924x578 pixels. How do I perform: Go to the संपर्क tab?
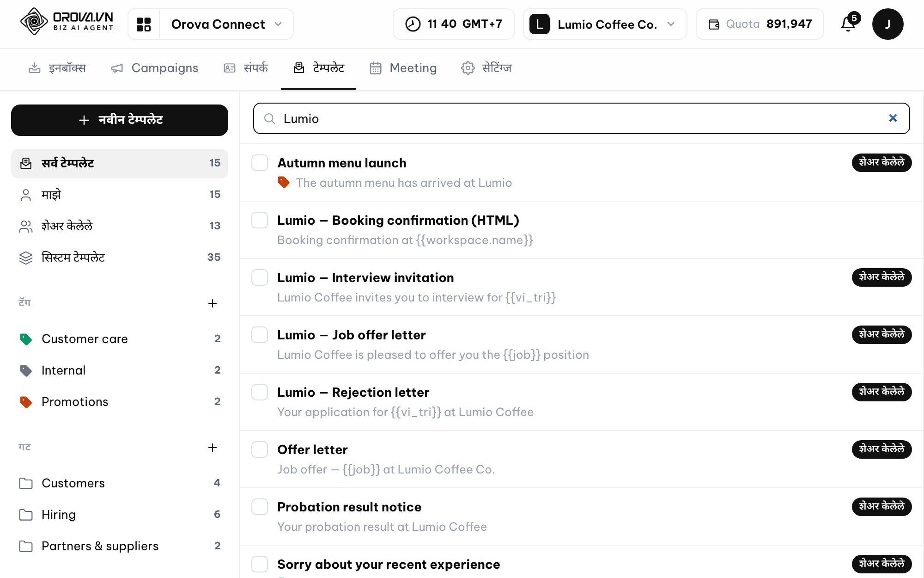246,68
